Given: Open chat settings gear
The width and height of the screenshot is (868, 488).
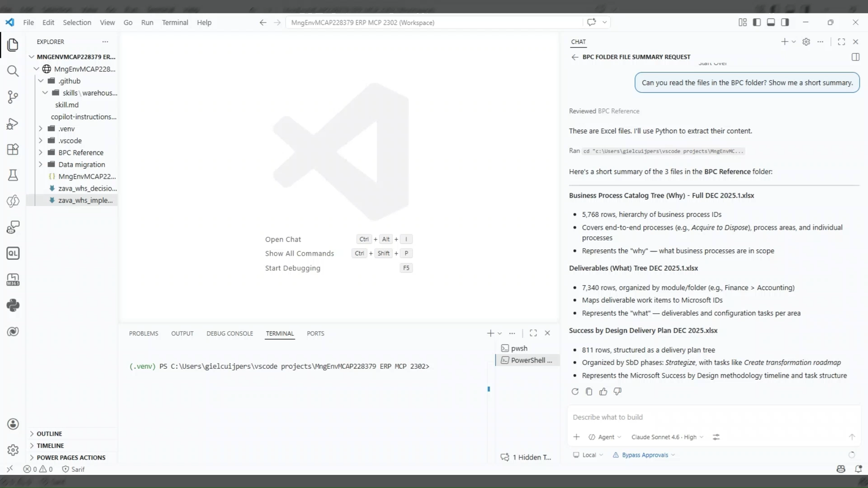Looking at the screenshot, I should [x=806, y=42].
